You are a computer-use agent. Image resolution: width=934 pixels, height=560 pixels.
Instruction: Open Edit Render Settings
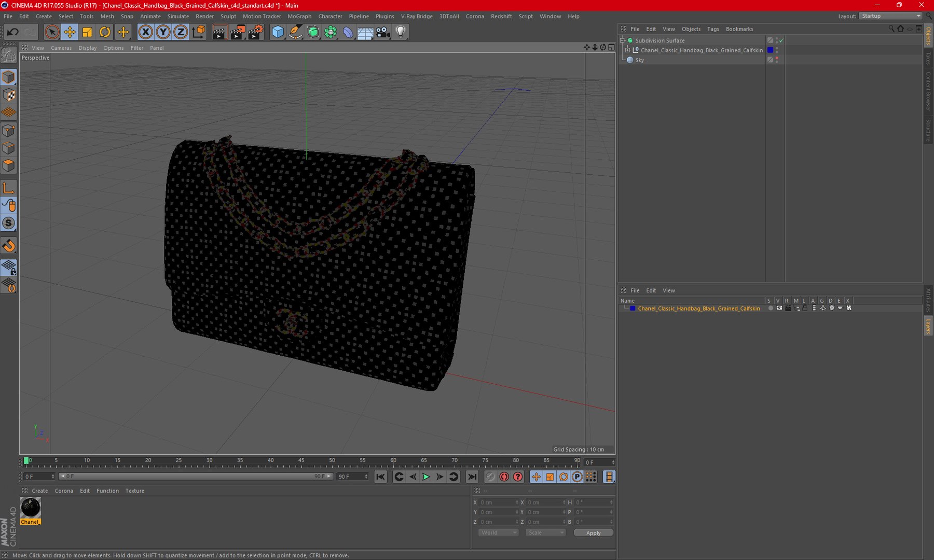point(255,32)
